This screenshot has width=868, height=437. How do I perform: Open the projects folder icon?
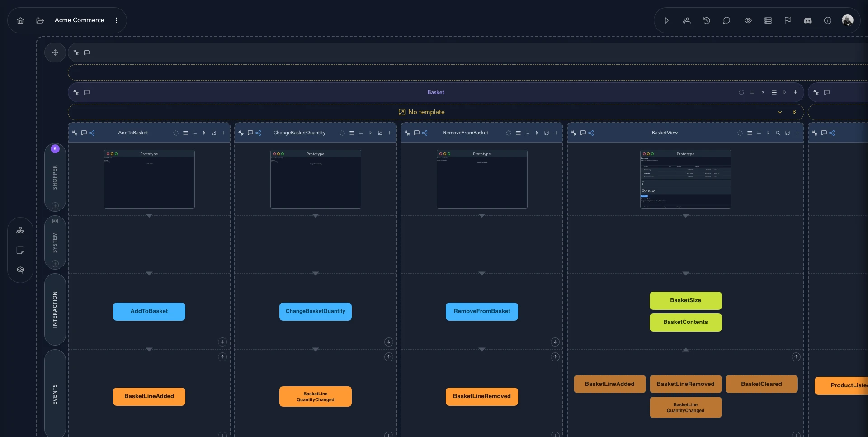tap(40, 20)
